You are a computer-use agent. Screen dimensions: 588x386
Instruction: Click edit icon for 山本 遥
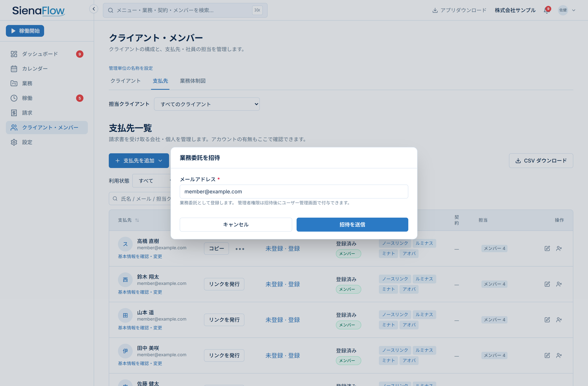point(547,320)
